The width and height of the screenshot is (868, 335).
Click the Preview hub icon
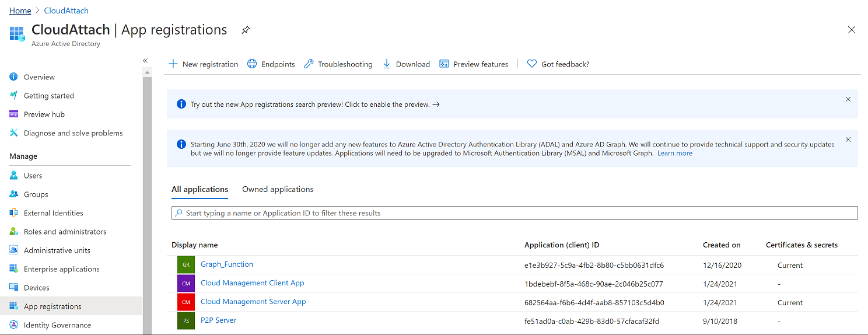[14, 114]
